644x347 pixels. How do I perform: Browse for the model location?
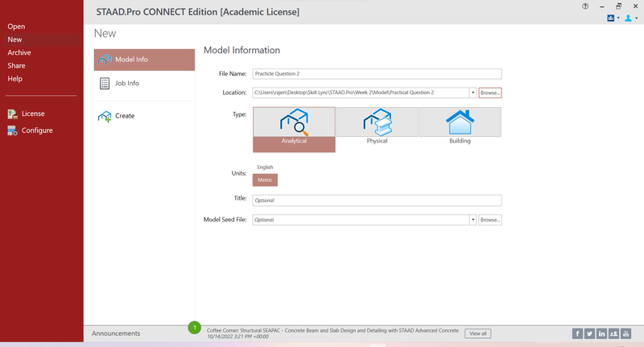click(x=490, y=93)
